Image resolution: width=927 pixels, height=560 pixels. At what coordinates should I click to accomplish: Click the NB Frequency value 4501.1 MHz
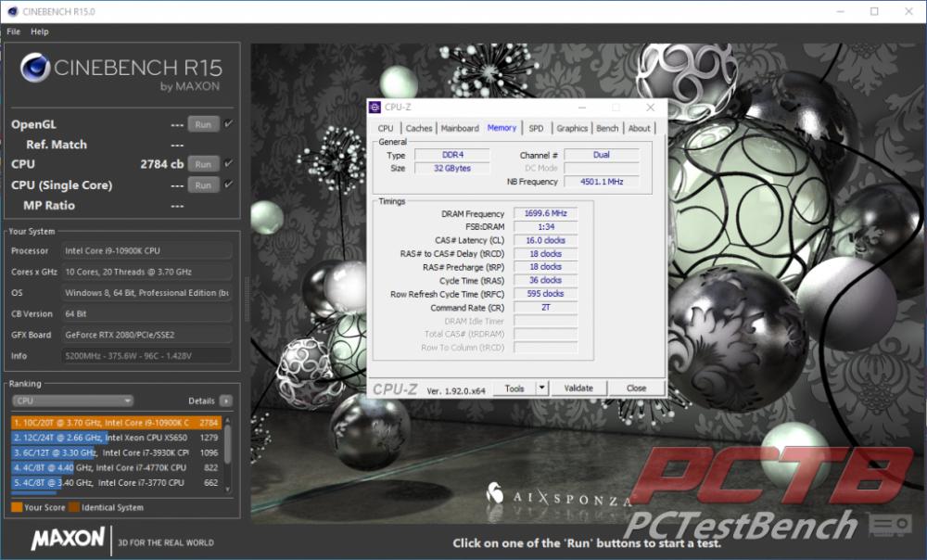(602, 182)
